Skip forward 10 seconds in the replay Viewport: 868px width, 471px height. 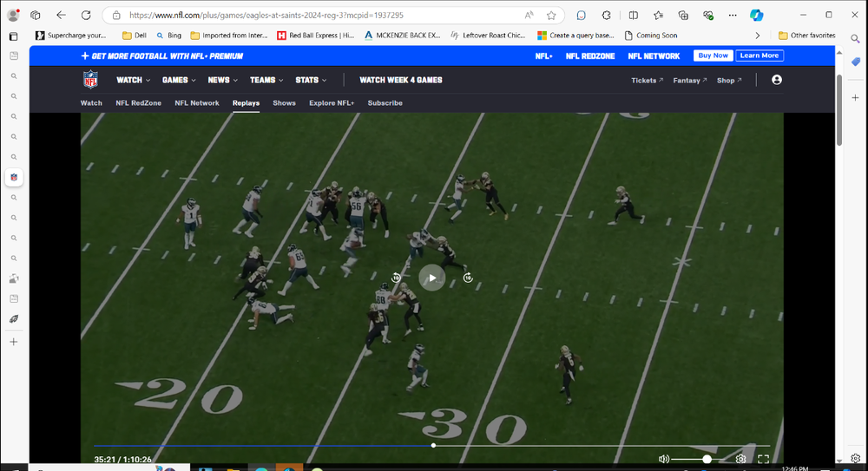(468, 278)
